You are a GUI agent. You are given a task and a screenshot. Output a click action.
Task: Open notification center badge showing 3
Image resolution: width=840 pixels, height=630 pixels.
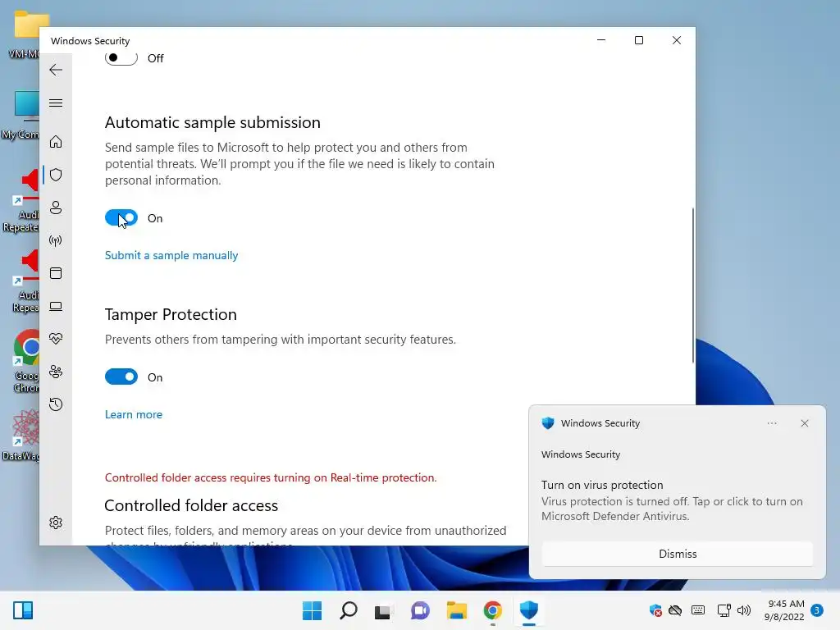[817, 610]
